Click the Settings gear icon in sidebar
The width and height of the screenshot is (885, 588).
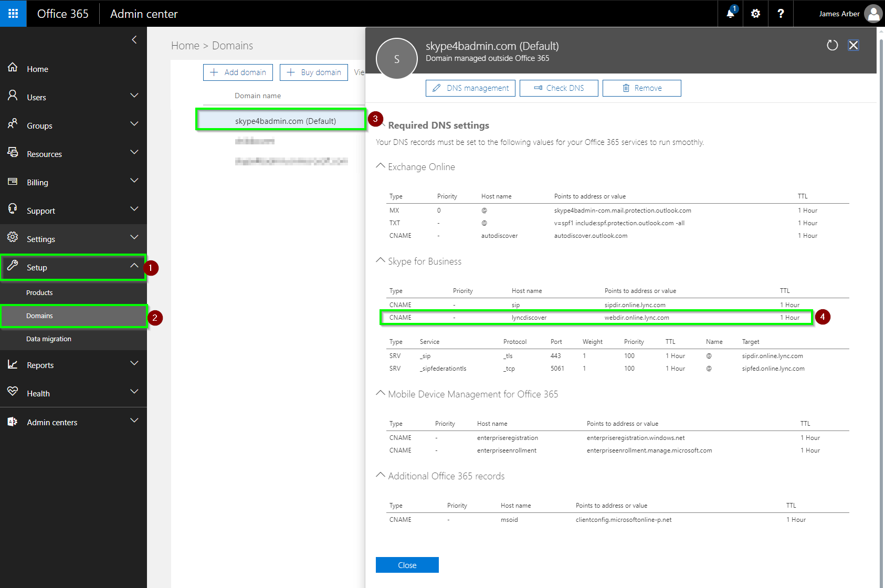click(x=13, y=238)
